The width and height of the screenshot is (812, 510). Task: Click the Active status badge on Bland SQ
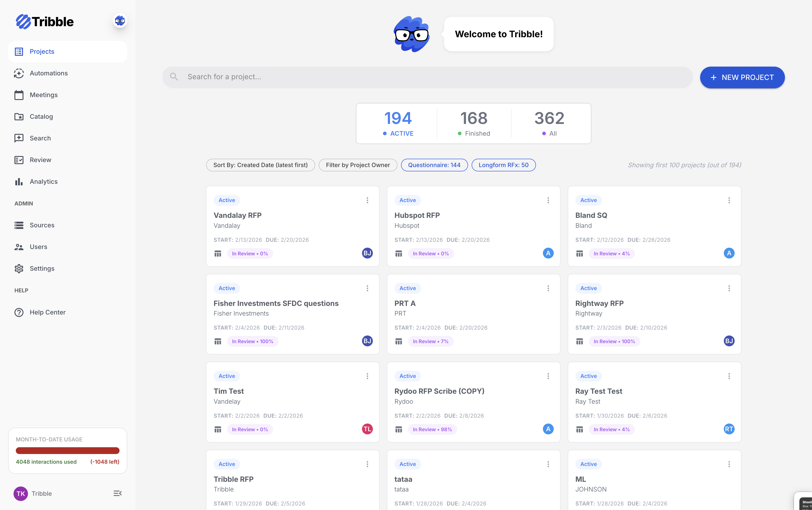(x=588, y=200)
